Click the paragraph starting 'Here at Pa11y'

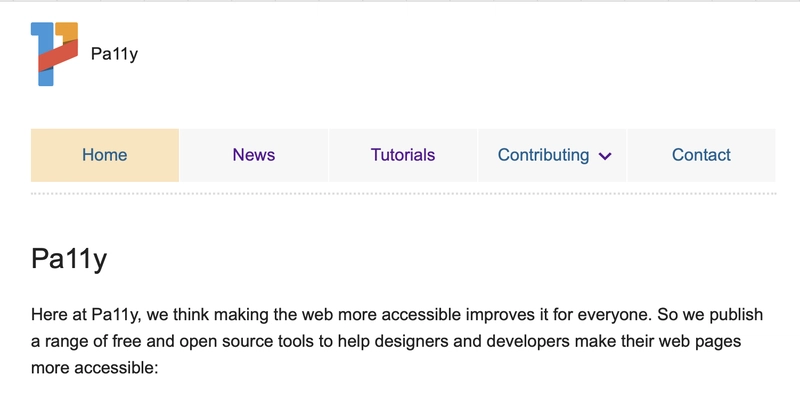[x=397, y=341]
